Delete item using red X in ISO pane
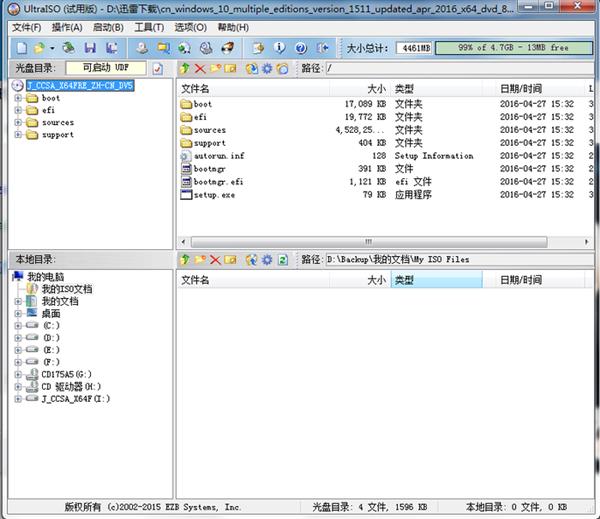 click(x=200, y=68)
